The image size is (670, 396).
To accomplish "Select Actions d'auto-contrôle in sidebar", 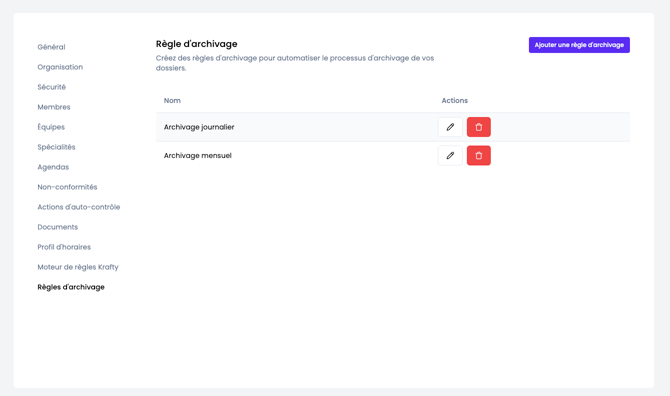I will click(x=79, y=207).
